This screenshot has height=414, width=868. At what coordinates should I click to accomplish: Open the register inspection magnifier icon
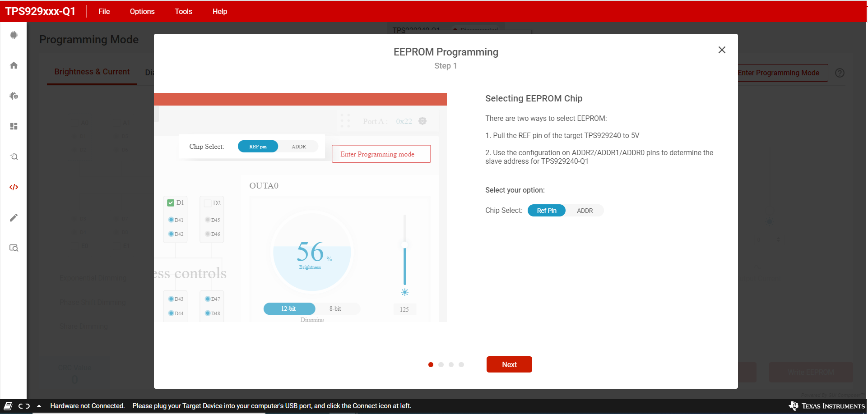click(x=14, y=248)
